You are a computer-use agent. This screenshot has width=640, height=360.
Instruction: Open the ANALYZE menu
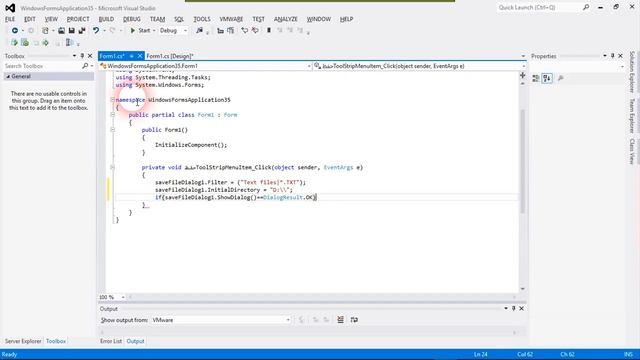[x=286, y=19]
